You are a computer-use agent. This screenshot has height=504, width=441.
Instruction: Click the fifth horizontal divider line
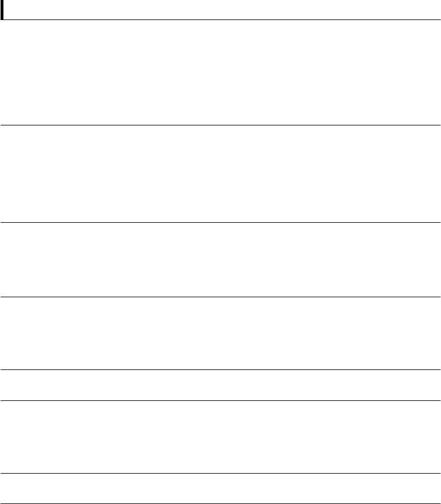tap(220, 369)
